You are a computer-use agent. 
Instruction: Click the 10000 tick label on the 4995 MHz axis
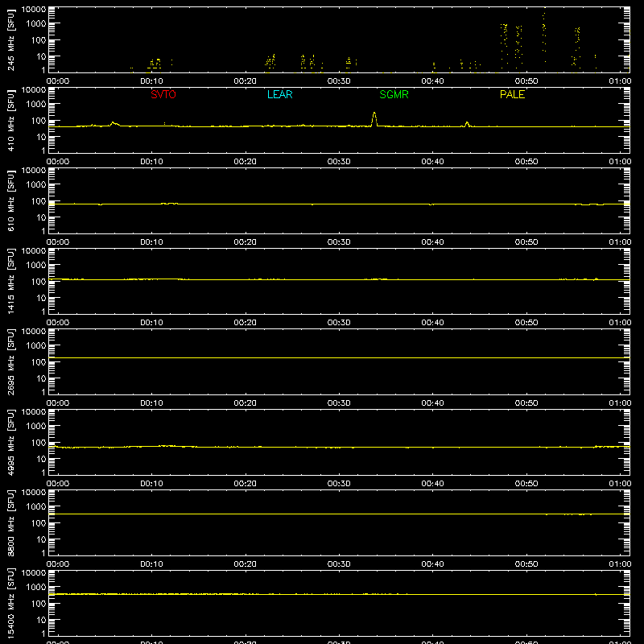tap(34, 412)
